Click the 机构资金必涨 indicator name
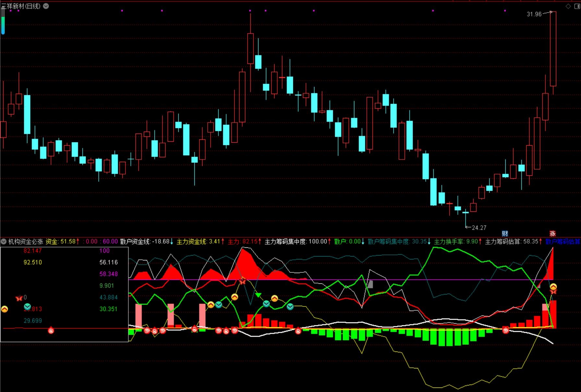The image size is (581, 392). 26,242
